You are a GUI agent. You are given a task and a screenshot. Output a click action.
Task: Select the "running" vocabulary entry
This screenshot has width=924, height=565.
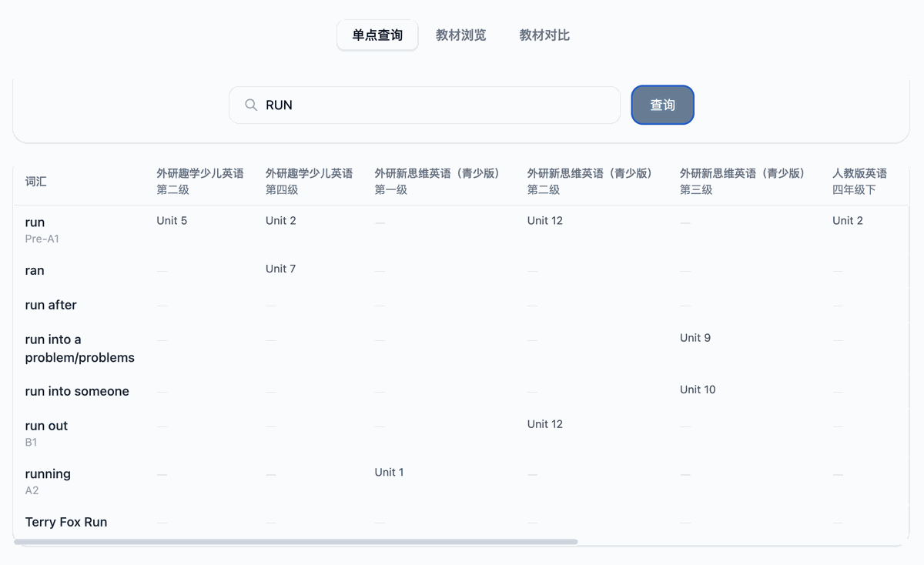tap(48, 474)
